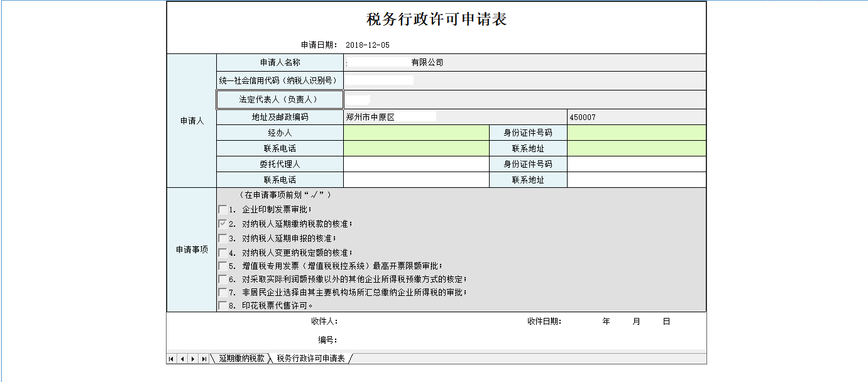Click the previous-sheet arrow icon
This screenshot has width=868, height=382.
click(182, 358)
